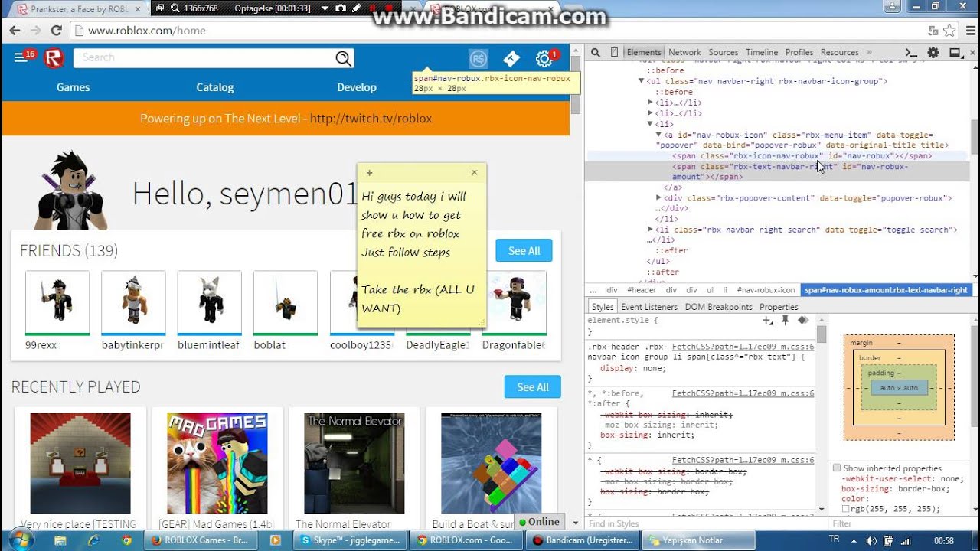
Task: Open the Robux icon in navbar
Action: 479,58
